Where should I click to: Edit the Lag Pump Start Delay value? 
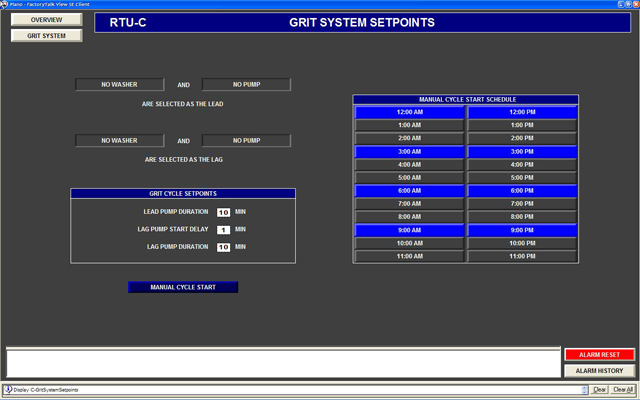click(x=223, y=229)
